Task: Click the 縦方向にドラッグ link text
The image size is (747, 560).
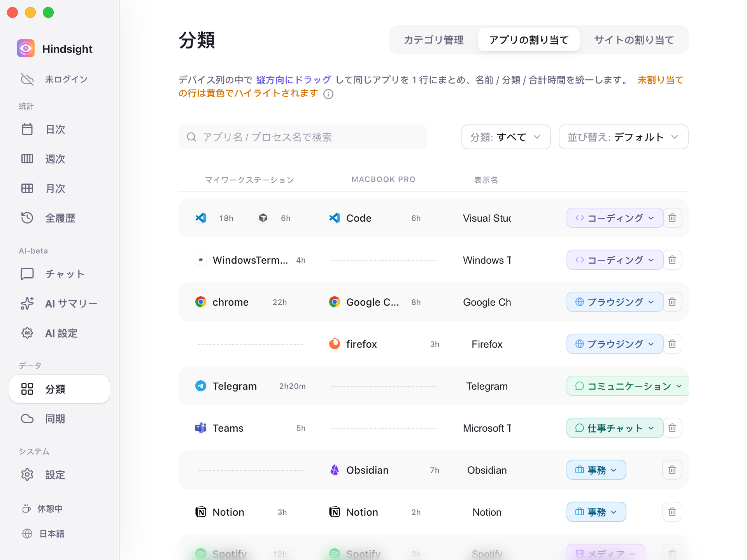Action: (294, 80)
